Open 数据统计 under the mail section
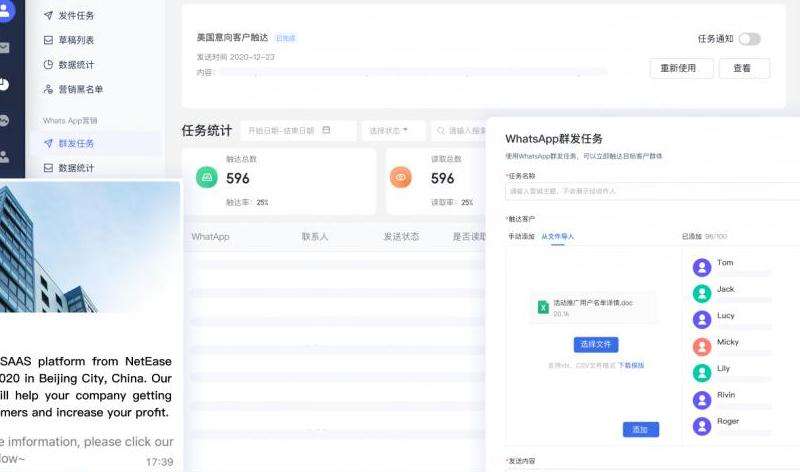Screen dimensions: 800x472 [x=76, y=65]
